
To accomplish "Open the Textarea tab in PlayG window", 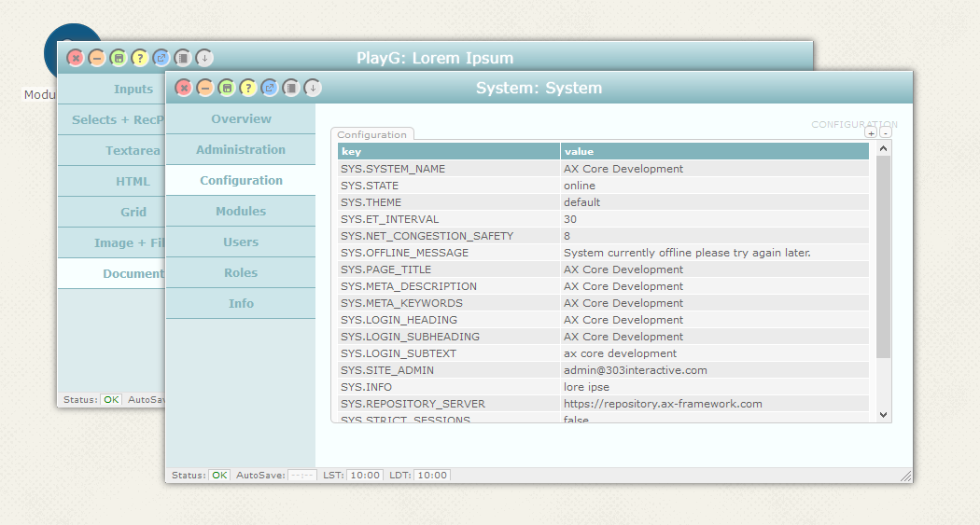I will tap(132, 151).
